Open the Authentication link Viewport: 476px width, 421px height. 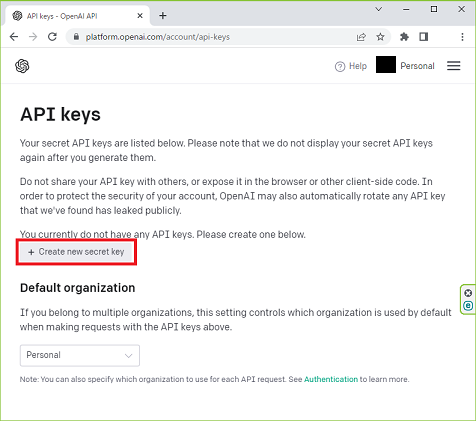click(331, 379)
